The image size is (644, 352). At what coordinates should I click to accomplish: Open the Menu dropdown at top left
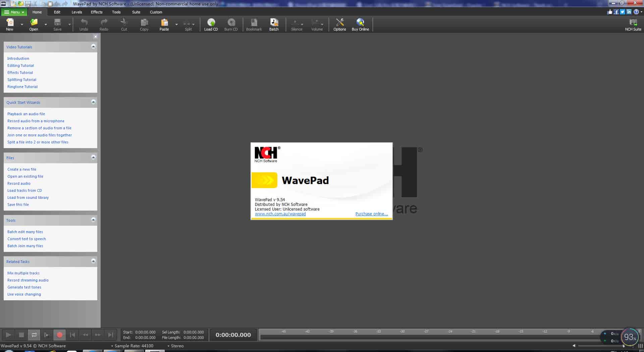pyautogui.click(x=13, y=12)
